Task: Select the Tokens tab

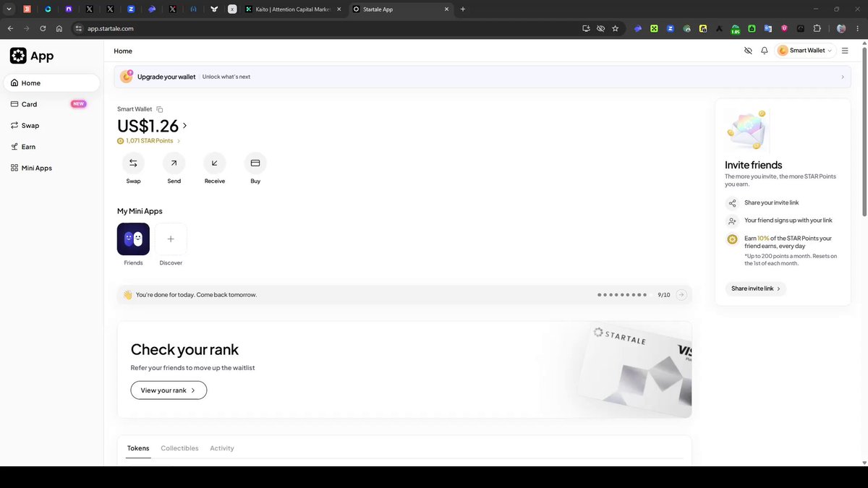Action: (x=138, y=448)
